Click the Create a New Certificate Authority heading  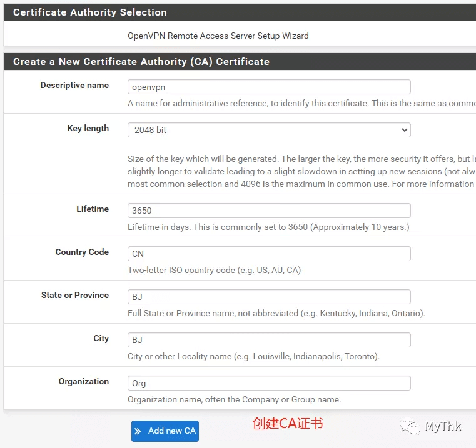click(141, 62)
